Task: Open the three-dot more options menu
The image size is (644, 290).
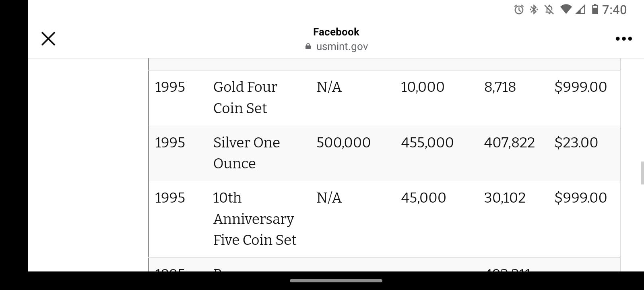Action: [623, 39]
